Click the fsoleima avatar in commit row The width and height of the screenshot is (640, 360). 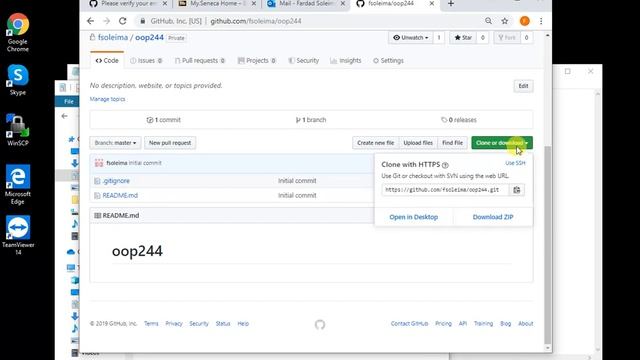tap(99, 163)
